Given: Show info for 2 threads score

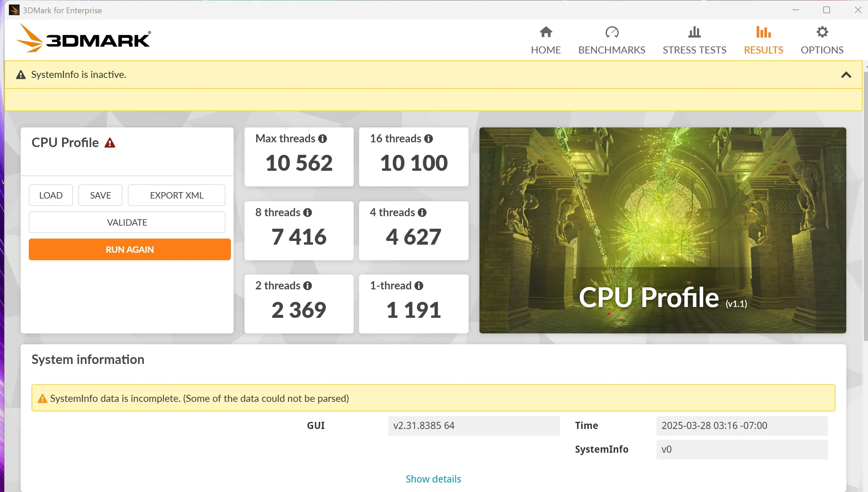Looking at the screenshot, I should coord(308,286).
